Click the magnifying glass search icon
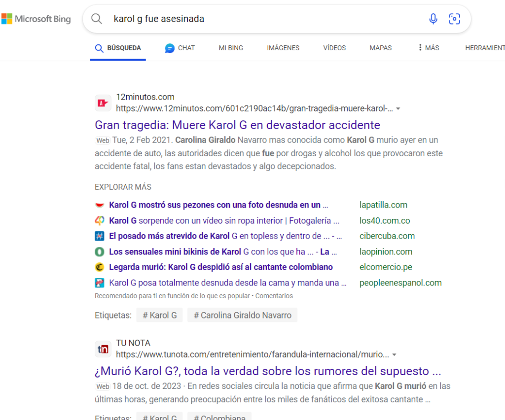This screenshot has height=420, width=505. pyautogui.click(x=97, y=19)
